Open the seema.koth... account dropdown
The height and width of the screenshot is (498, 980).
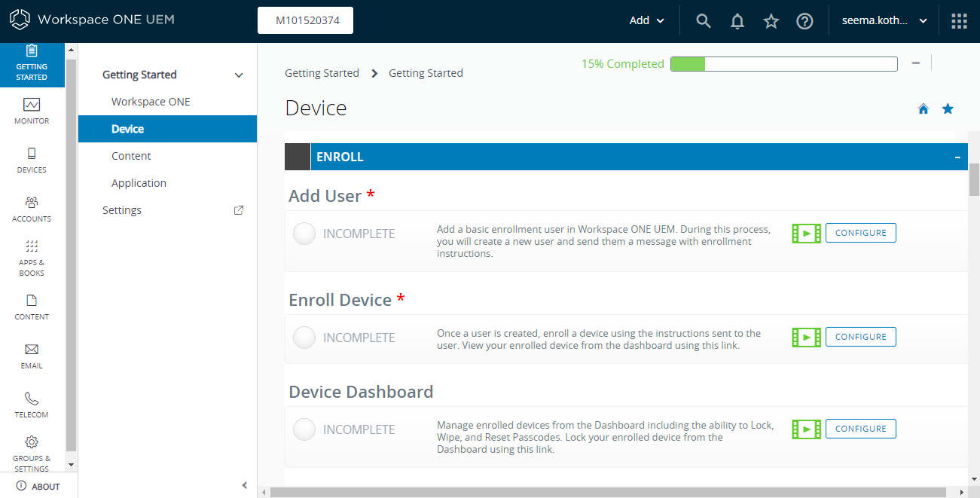pos(884,20)
